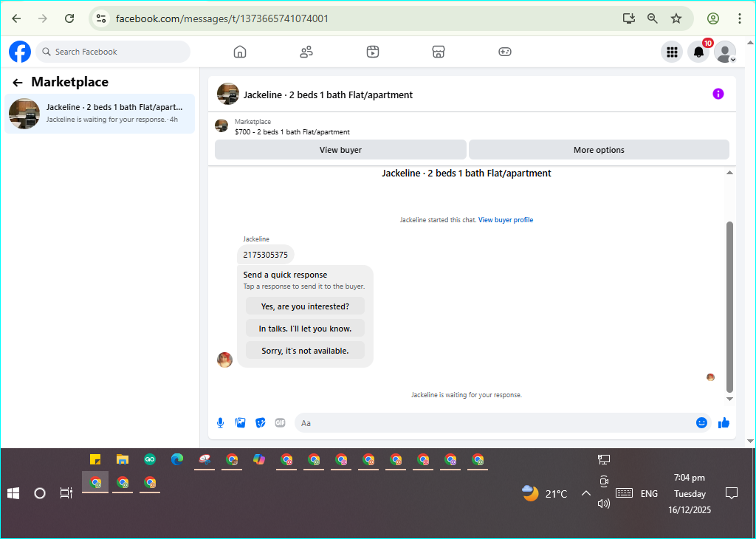
Task: Attach a photo using the image icon
Action: (240, 423)
